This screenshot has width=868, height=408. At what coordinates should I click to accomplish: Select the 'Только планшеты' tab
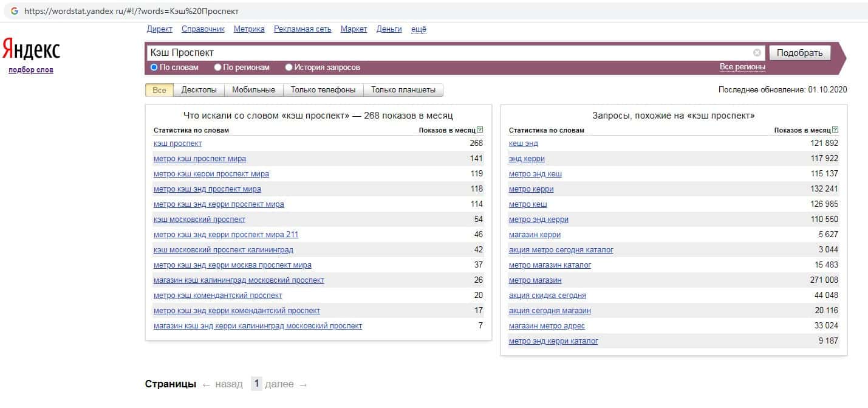(x=403, y=90)
